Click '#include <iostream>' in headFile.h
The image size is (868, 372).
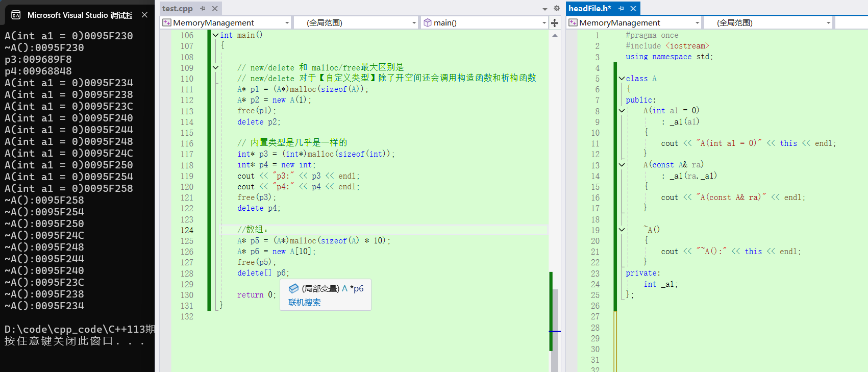pos(667,46)
